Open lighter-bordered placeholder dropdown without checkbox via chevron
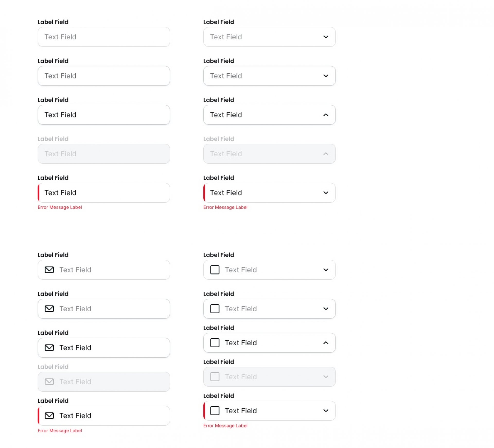494x448 pixels. pyautogui.click(x=326, y=37)
